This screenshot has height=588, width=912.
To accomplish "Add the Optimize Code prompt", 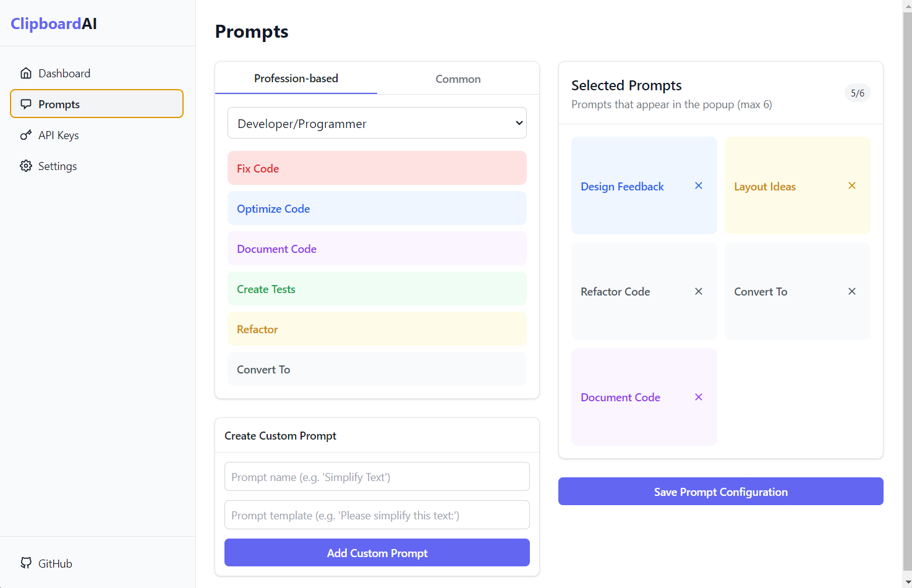I will pos(377,208).
